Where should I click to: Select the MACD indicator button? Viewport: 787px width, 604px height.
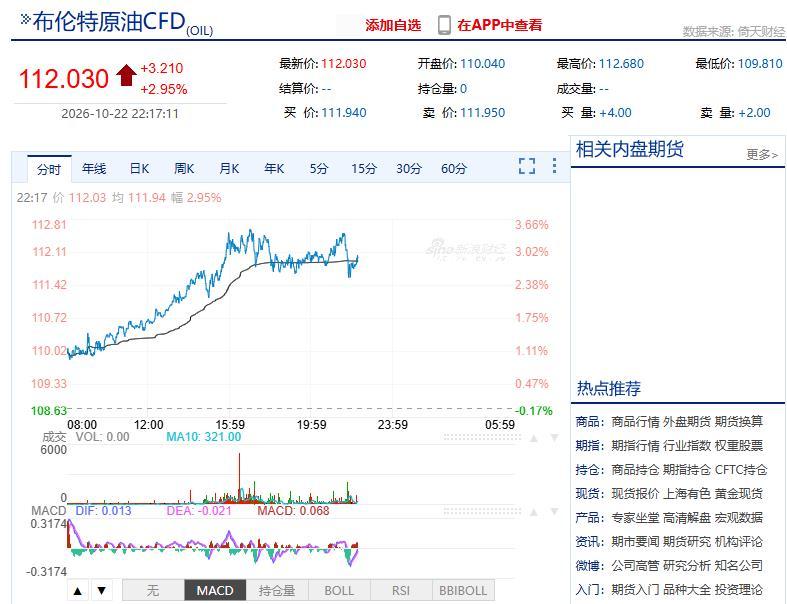click(215, 590)
